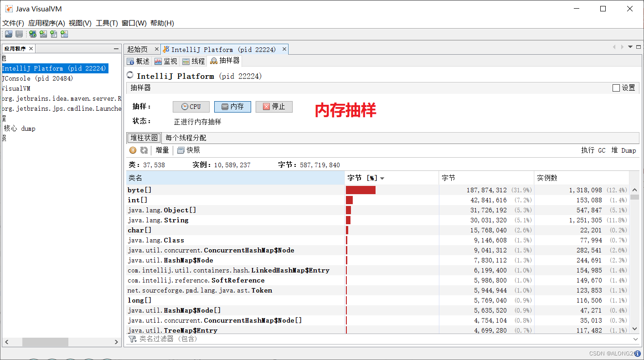Click the 增量 deltas button
644x360 pixels.
pyautogui.click(x=162, y=150)
